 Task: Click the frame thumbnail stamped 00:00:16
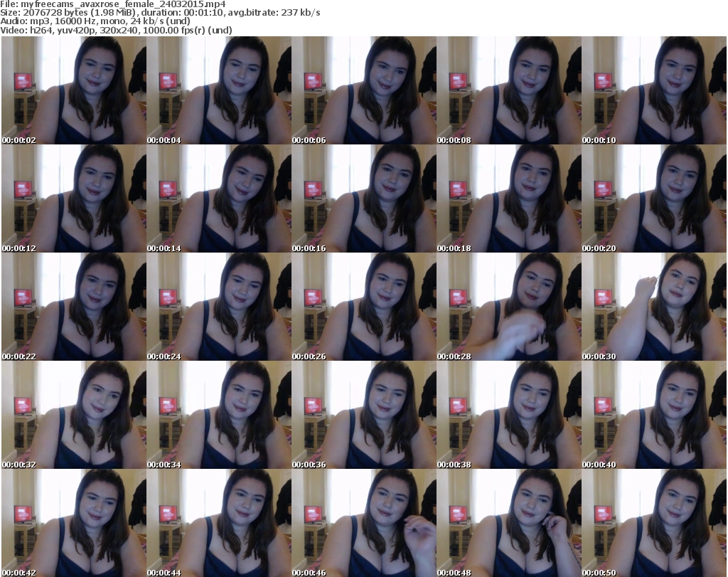click(364, 198)
